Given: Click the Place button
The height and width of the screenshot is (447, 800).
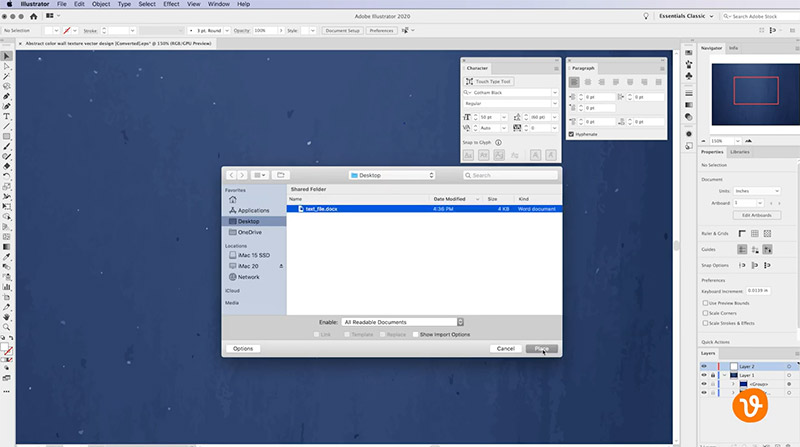Looking at the screenshot, I should pos(542,349).
